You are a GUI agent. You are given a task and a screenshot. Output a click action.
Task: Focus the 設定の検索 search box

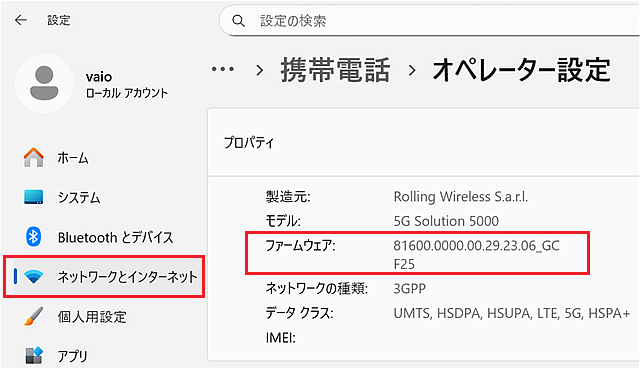429,21
